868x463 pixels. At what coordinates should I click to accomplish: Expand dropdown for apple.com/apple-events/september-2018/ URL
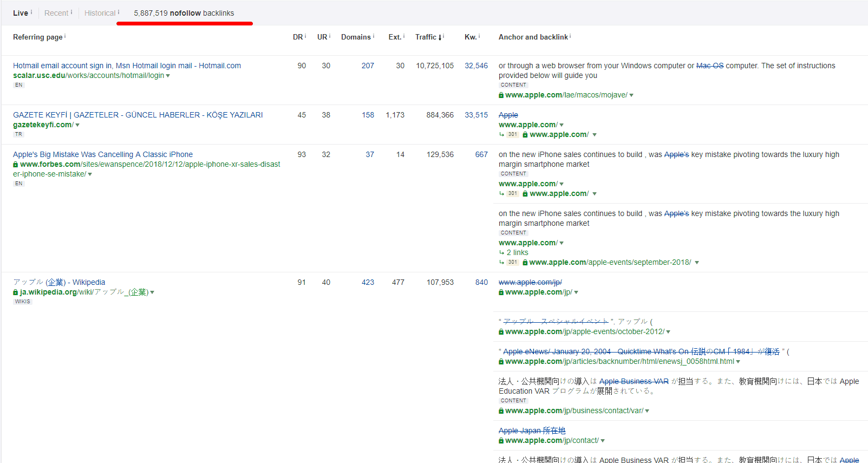click(697, 263)
